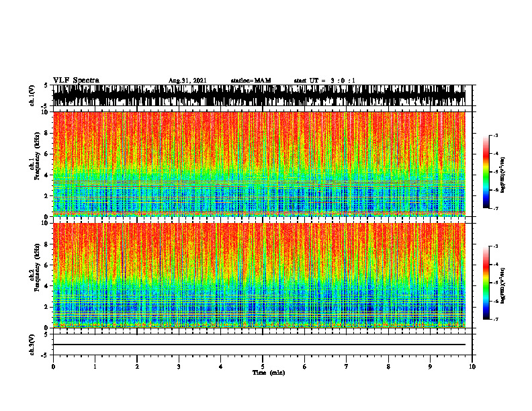Click the "-7" label on ch.1 color bar
Viewport: 532px width, 411px height.
[496, 208]
